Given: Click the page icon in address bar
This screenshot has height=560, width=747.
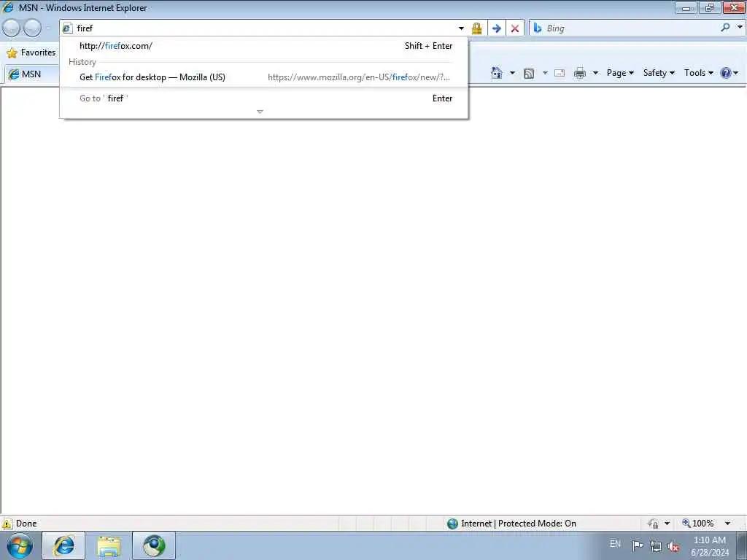Looking at the screenshot, I should [x=67, y=28].
